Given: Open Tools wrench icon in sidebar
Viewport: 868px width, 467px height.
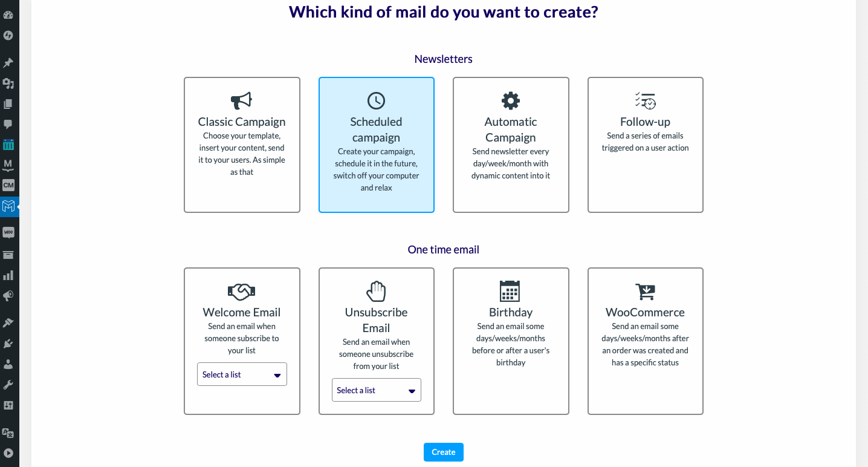Looking at the screenshot, I should click(x=8, y=385).
